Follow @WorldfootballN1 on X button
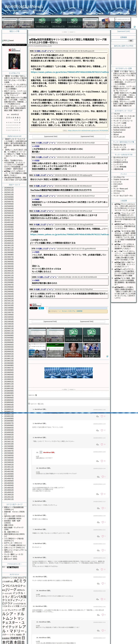Viewport: 138px width, 644px height. (x=14, y=45)
